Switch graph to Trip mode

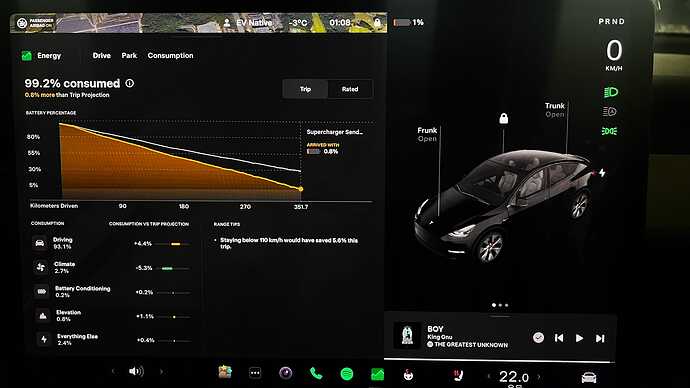[x=305, y=89]
